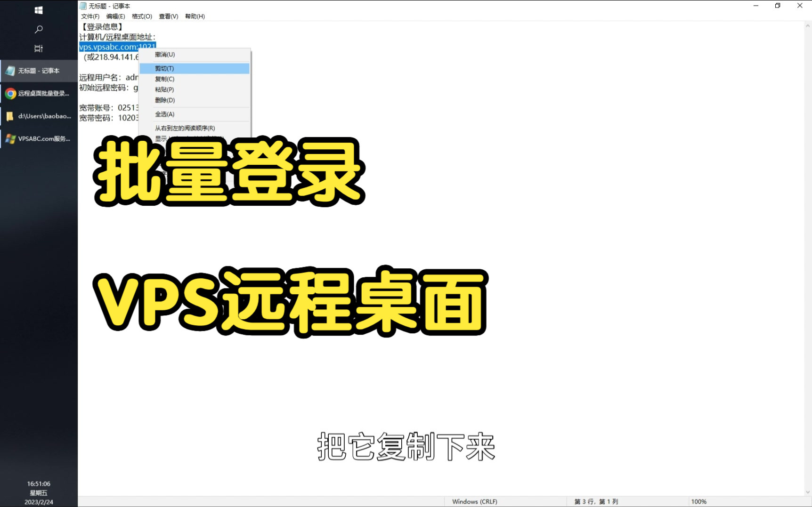This screenshot has width=812, height=507.
Task: Open the Windows Start menu
Action: coord(39,10)
